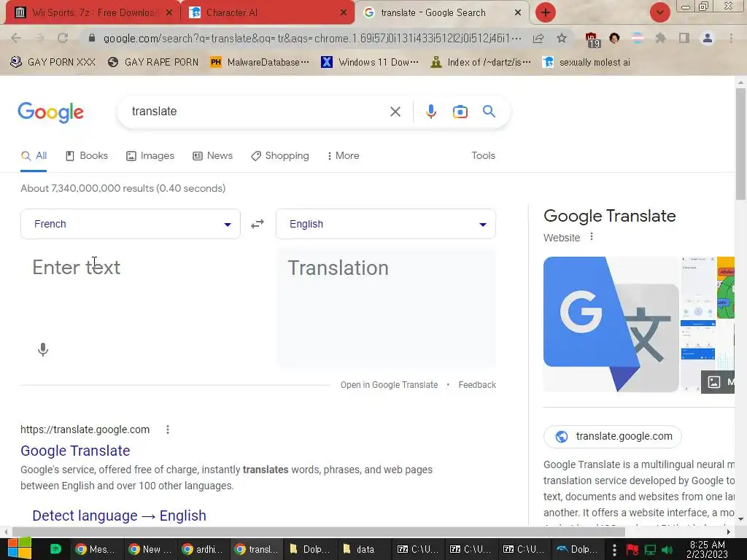Viewport: 747px width, 560px height.
Task: Open the three-dot menu next to translate.google.com URL
Action: [168, 429]
